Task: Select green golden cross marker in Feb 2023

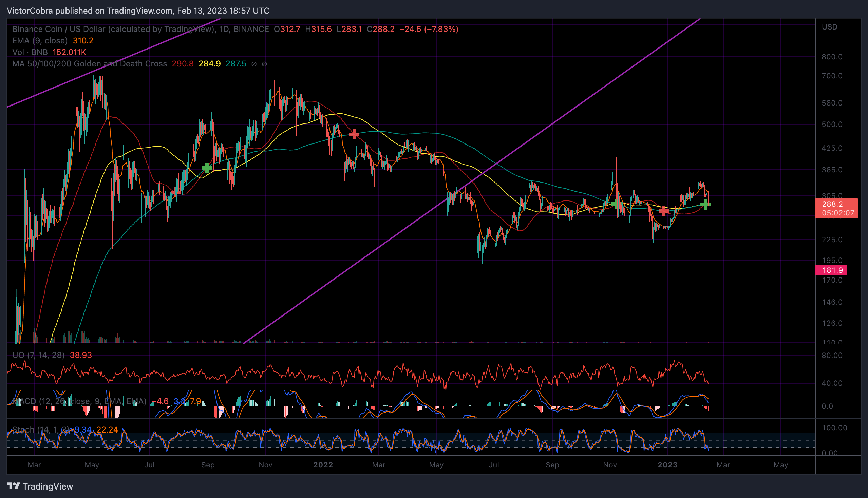Action: [705, 205]
